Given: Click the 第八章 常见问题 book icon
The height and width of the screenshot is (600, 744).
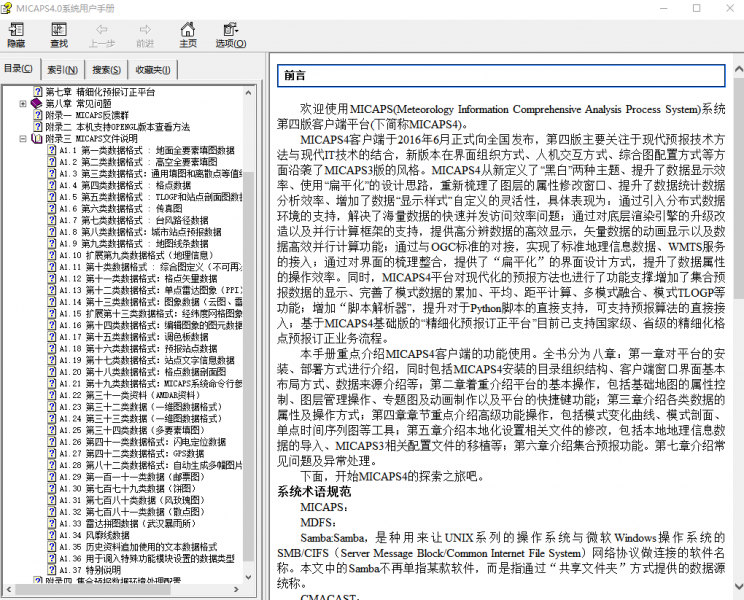Looking at the screenshot, I should click(x=36, y=103).
